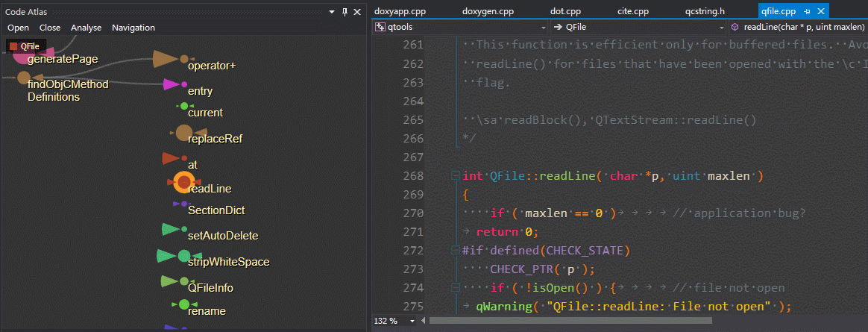This screenshot has height=332, width=868.
Task: Close the qfile.cpp tab
Action: tap(821, 11)
